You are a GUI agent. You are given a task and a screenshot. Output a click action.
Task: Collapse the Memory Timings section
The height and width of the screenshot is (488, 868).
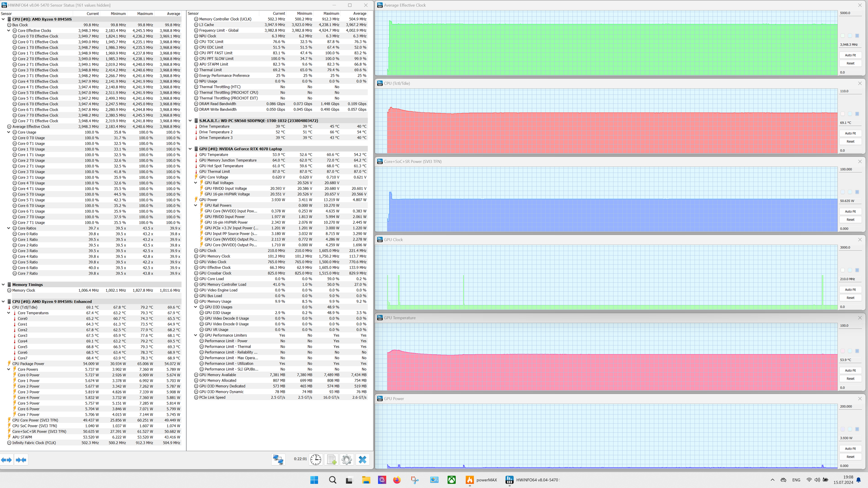pyautogui.click(x=3, y=284)
